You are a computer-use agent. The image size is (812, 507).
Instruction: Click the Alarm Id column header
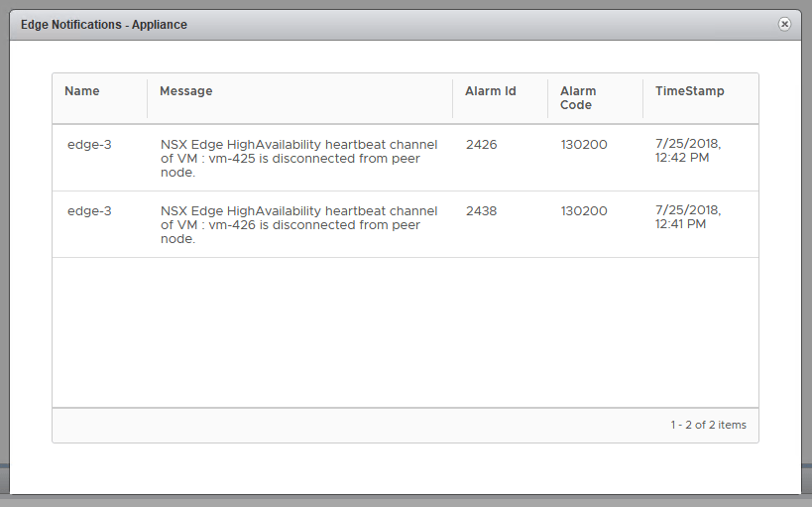(491, 91)
